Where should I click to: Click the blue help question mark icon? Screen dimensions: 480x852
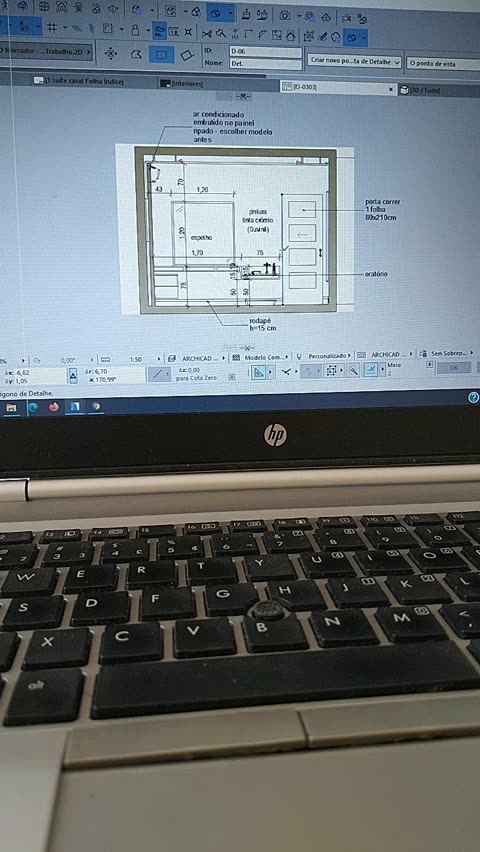click(x=473, y=397)
